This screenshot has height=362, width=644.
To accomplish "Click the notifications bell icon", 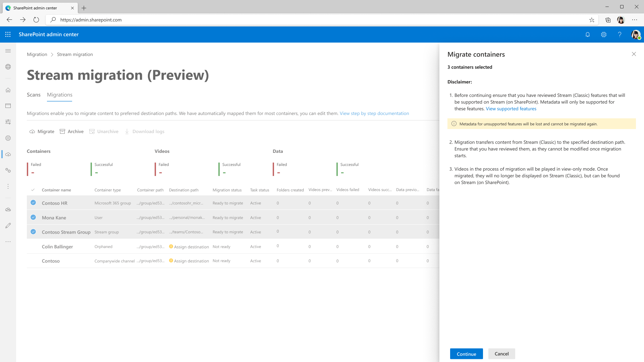I will pos(587,34).
